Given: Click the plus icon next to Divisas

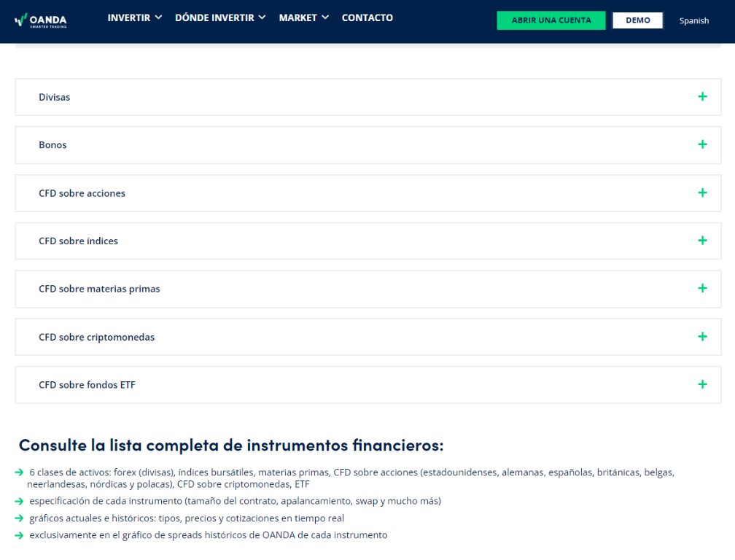Looking at the screenshot, I should pyautogui.click(x=702, y=96).
